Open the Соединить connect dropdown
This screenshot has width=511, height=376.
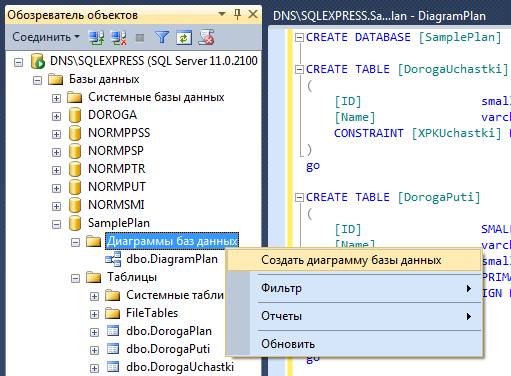pos(46,37)
